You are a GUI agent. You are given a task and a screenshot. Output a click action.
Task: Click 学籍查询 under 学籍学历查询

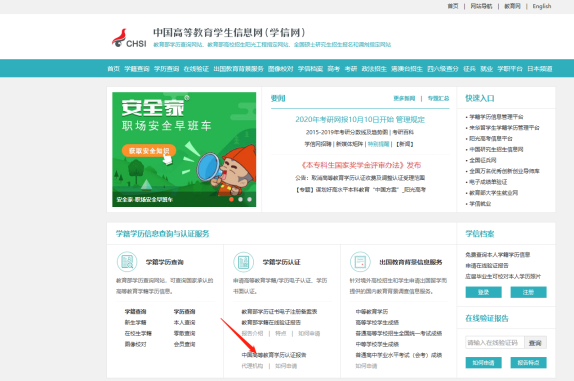click(x=135, y=311)
